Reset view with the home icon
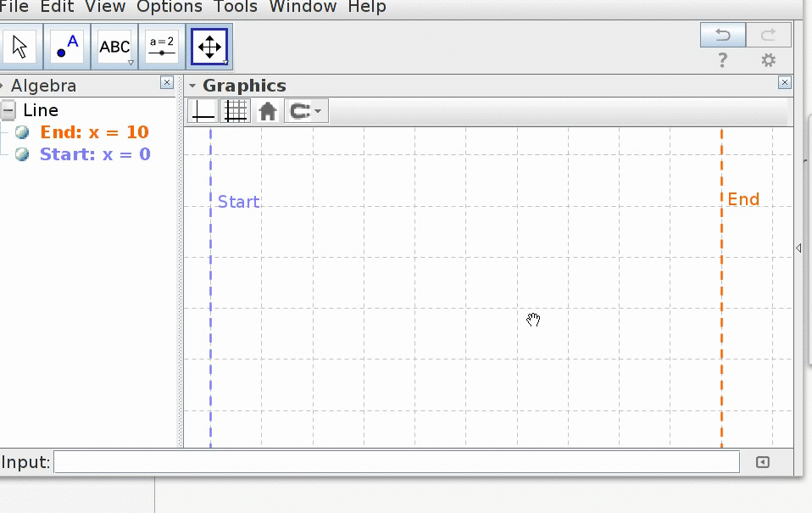This screenshot has height=513, width=812. [268, 111]
